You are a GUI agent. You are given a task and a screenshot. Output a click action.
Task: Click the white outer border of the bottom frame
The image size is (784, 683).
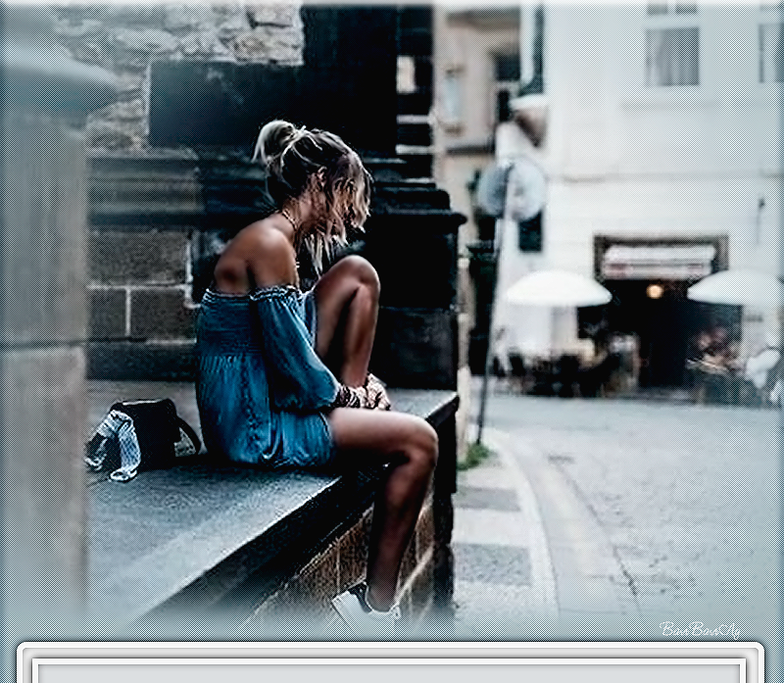point(392,649)
